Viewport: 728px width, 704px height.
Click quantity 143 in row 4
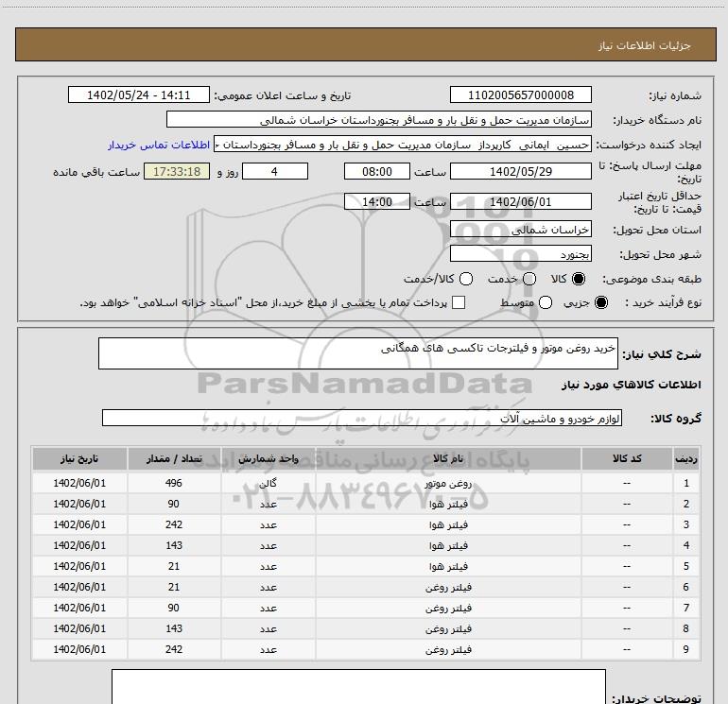(x=174, y=546)
